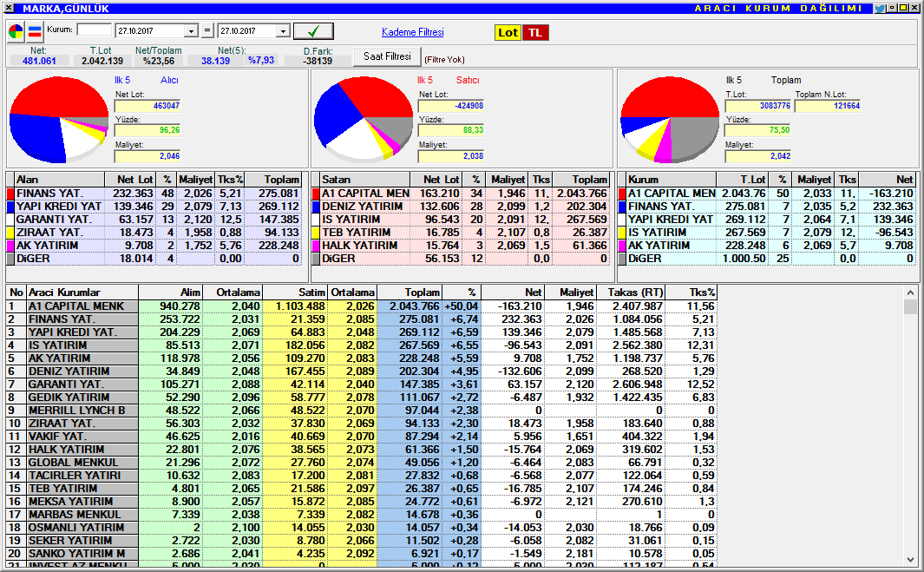Select the SEKER YATIRIM row
The height and width of the screenshot is (572, 924).
361,540
